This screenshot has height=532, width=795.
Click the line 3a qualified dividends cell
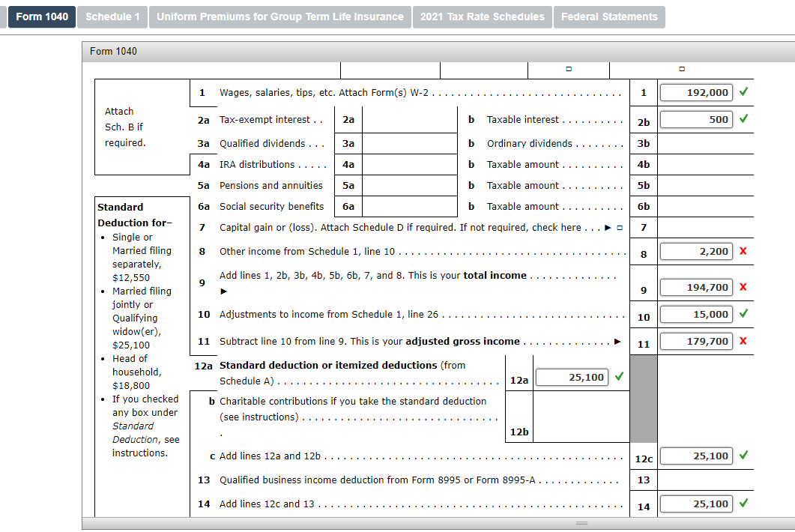(x=410, y=144)
